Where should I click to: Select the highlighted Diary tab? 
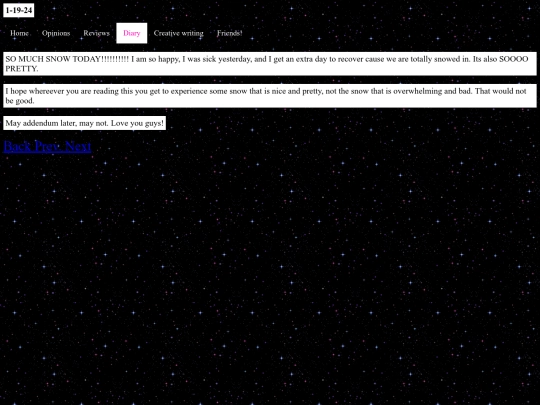coord(132,33)
